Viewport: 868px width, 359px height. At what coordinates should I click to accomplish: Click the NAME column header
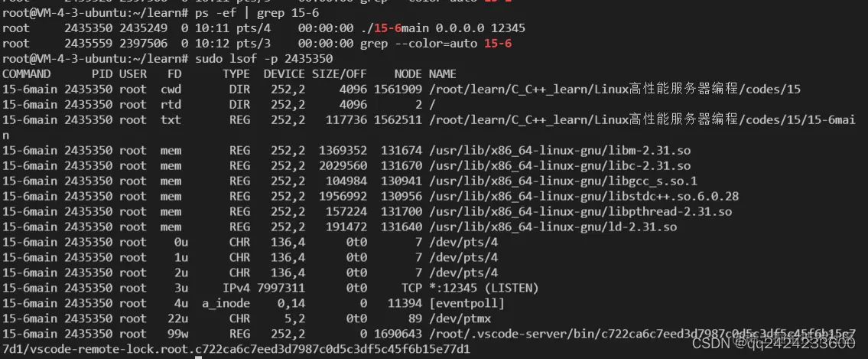click(x=443, y=74)
